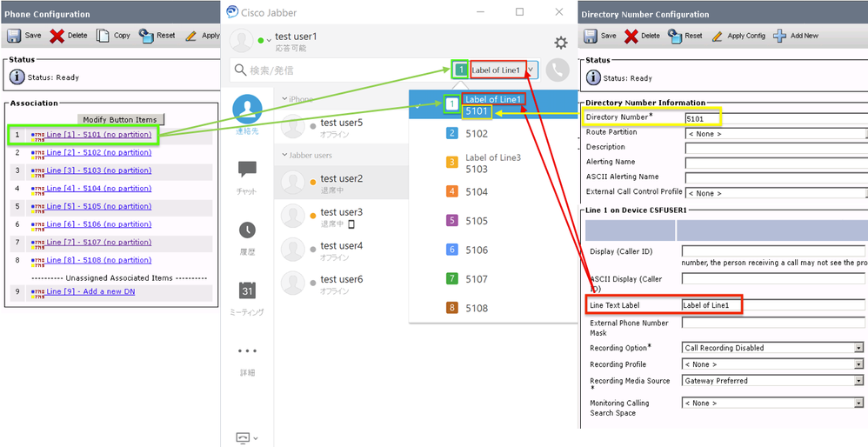Open the Jabber line selector dropdown arrow

(x=531, y=70)
